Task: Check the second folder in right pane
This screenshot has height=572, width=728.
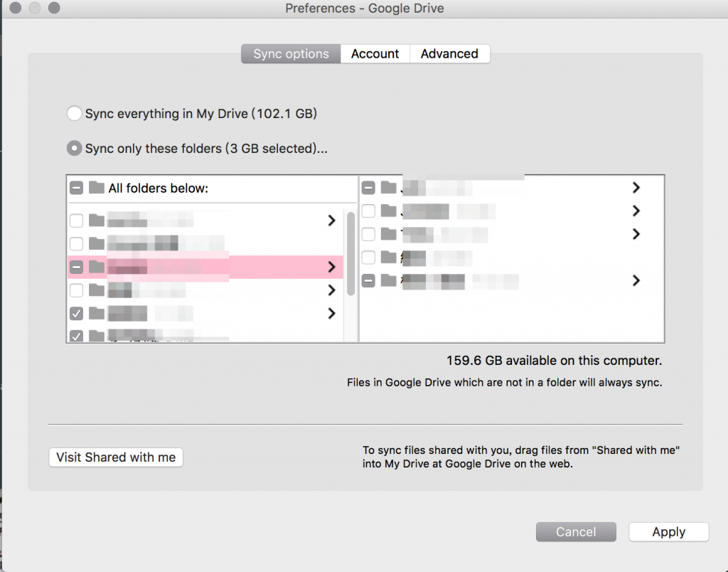Action: [x=369, y=211]
